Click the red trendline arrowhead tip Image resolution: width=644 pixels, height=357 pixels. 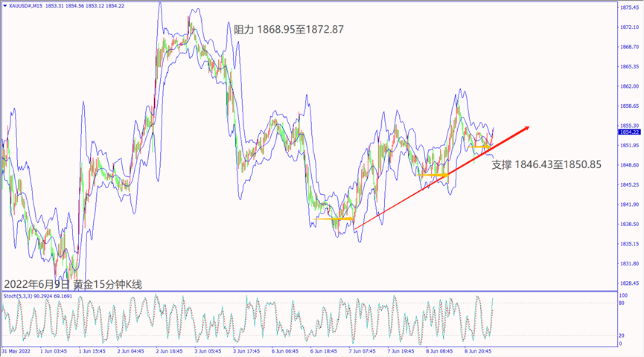point(529,127)
